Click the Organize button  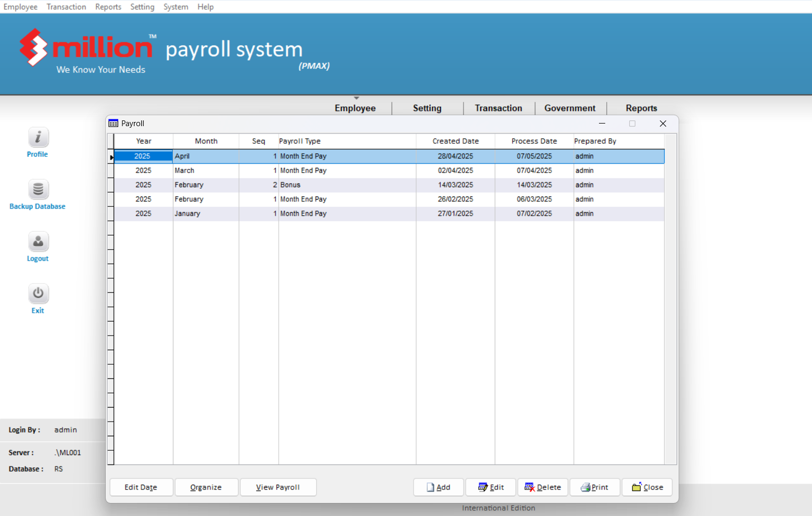[x=206, y=487]
